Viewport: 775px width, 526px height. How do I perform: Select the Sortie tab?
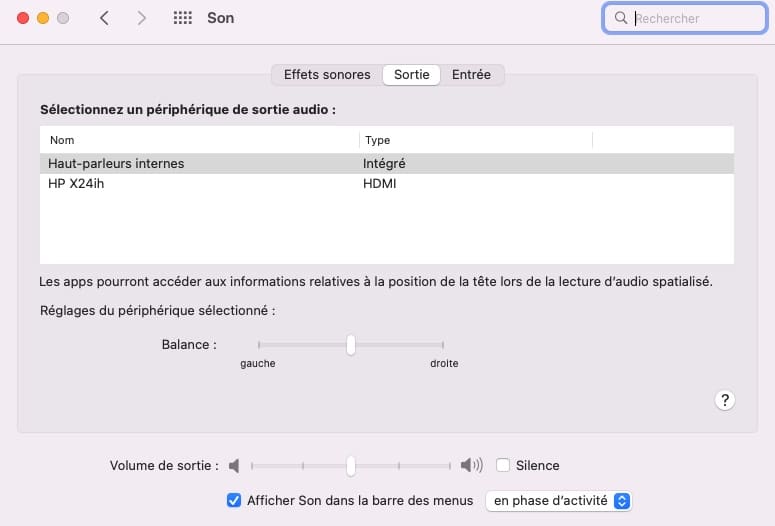[412, 75]
